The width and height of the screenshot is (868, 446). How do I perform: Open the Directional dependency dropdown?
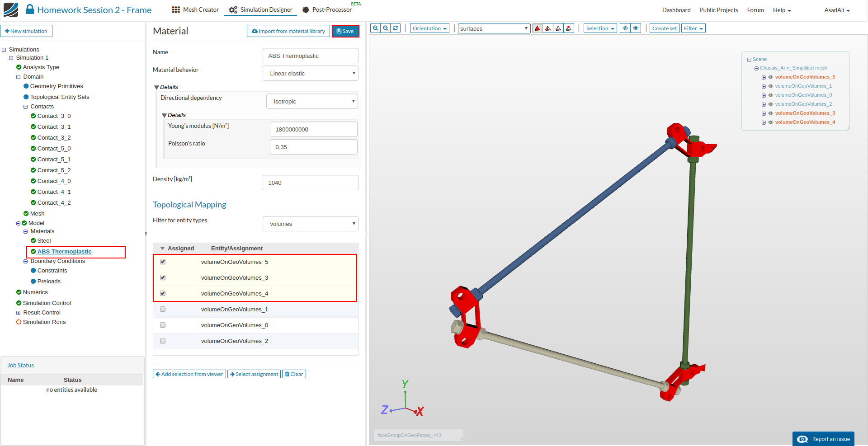[312, 101]
